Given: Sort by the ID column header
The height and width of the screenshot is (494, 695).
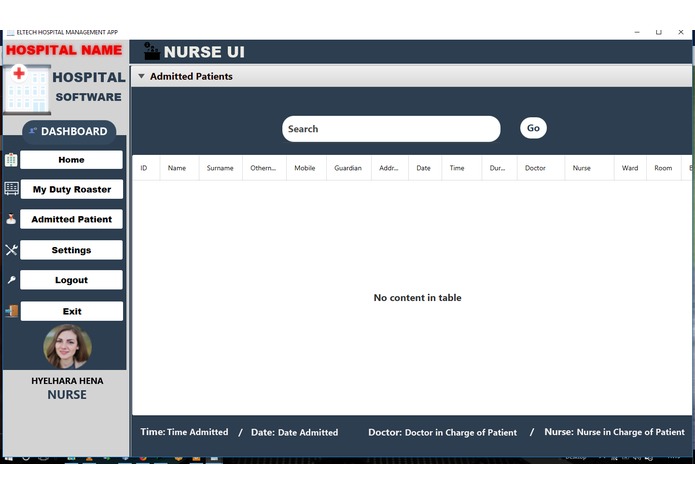Looking at the screenshot, I should 144,168.
